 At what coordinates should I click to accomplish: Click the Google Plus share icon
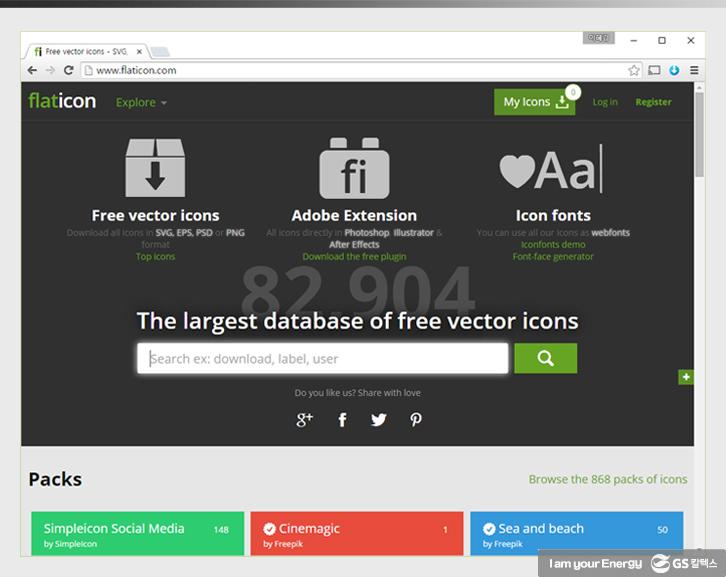(x=305, y=420)
